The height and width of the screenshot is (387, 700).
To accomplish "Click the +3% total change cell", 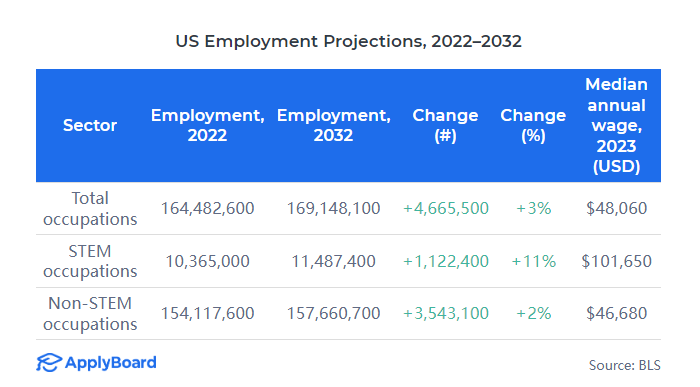I will (x=533, y=208).
